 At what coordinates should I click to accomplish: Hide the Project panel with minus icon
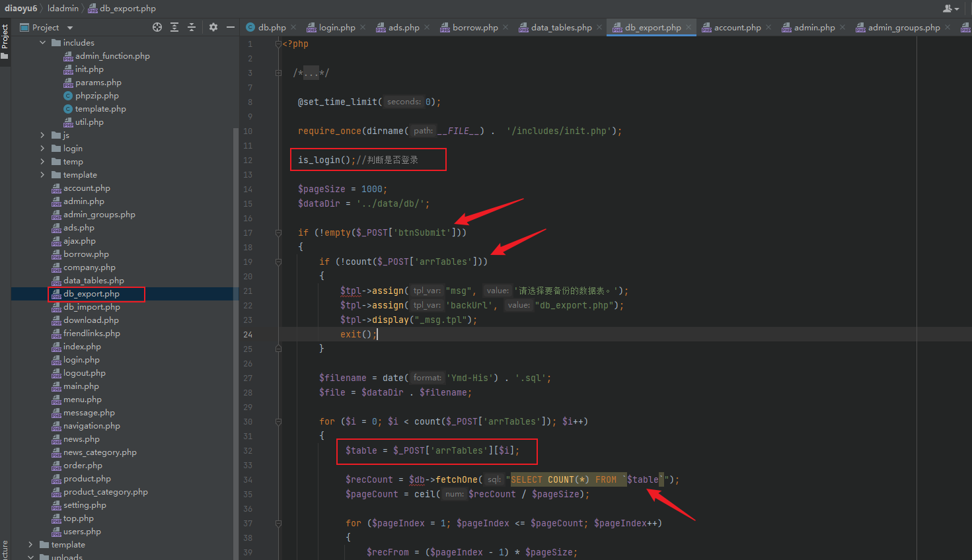(231, 27)
